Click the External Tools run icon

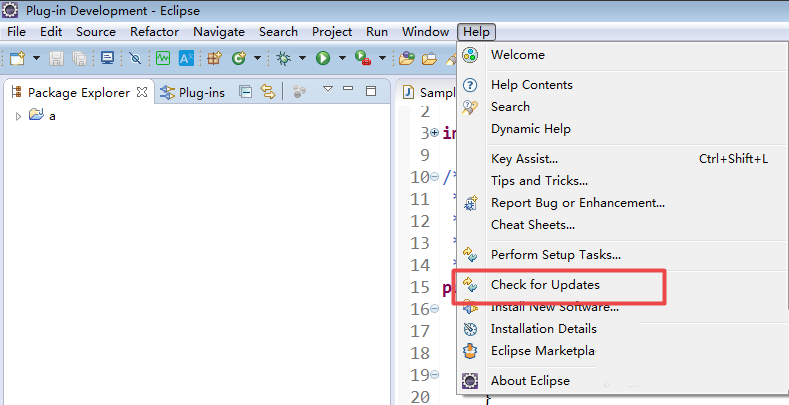pos(363,58)
